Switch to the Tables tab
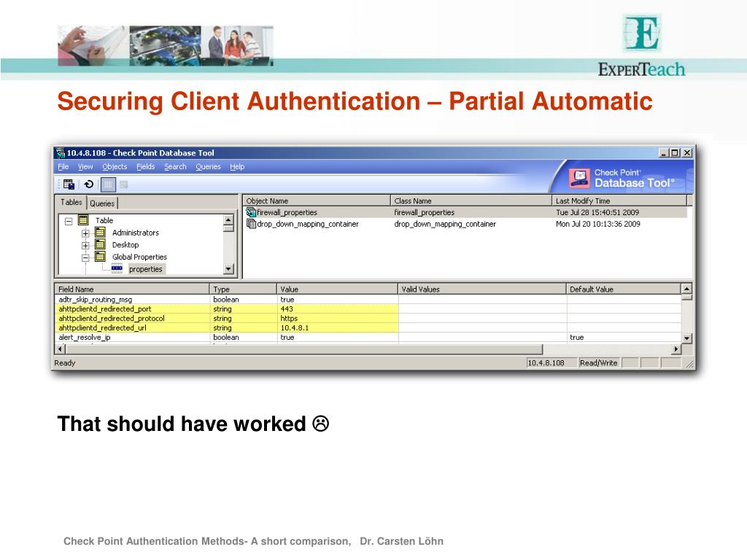Screen dimensions: 747x560 (71, 202)
